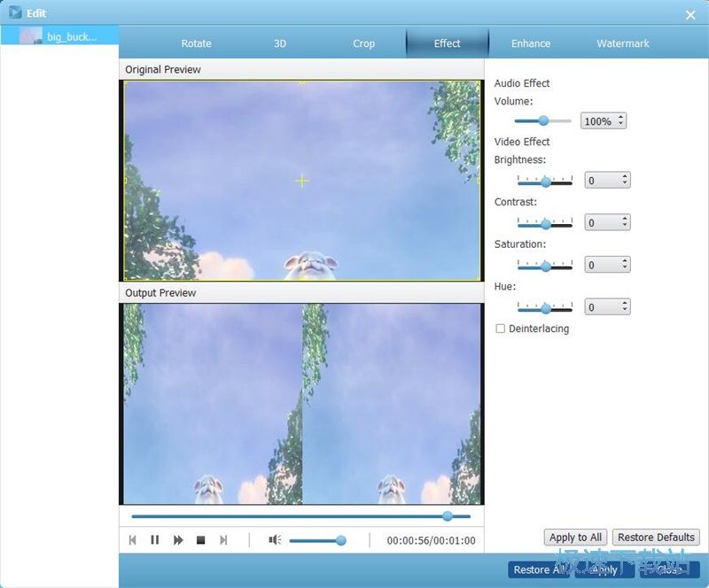Go to the previous frame icon
The image size is (709, 588).
[132, 540]
